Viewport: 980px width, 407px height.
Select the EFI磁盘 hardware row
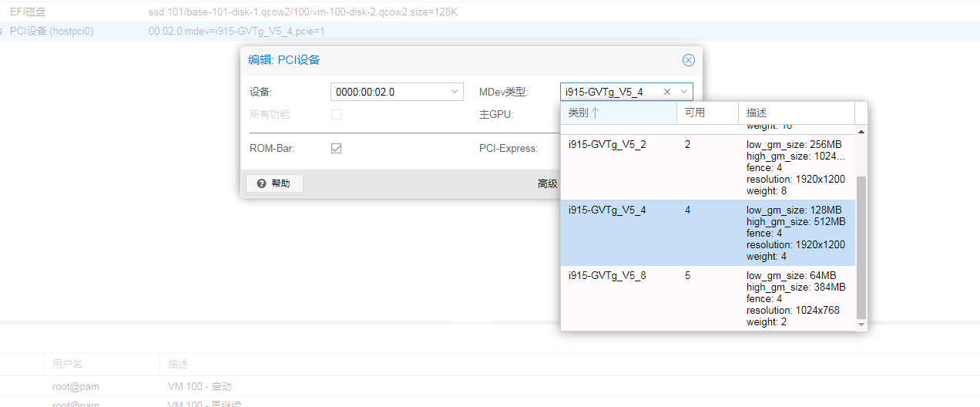[490, 12]
